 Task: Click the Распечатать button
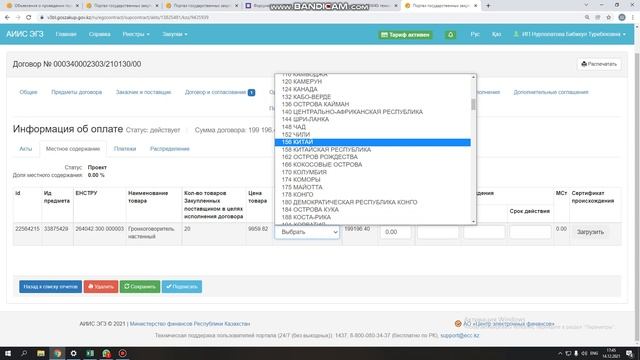pyautogui.click(x=599, y=64)
